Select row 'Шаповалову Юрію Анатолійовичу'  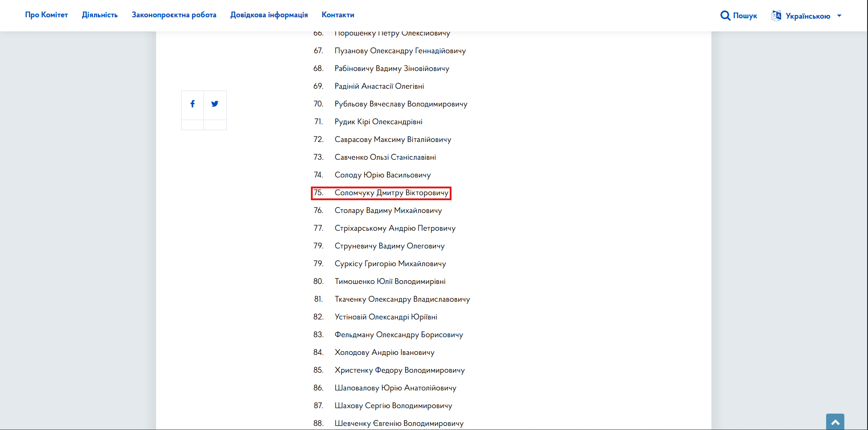(396, 388)
